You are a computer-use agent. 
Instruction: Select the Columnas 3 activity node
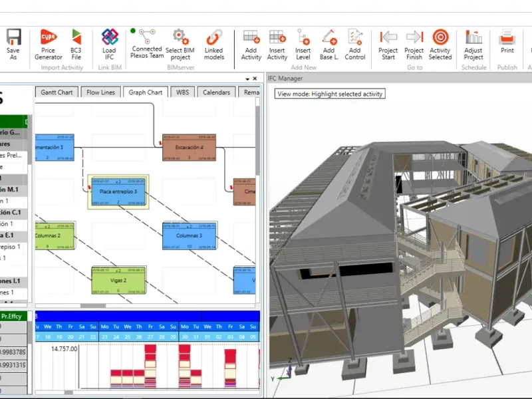point(190,235)
